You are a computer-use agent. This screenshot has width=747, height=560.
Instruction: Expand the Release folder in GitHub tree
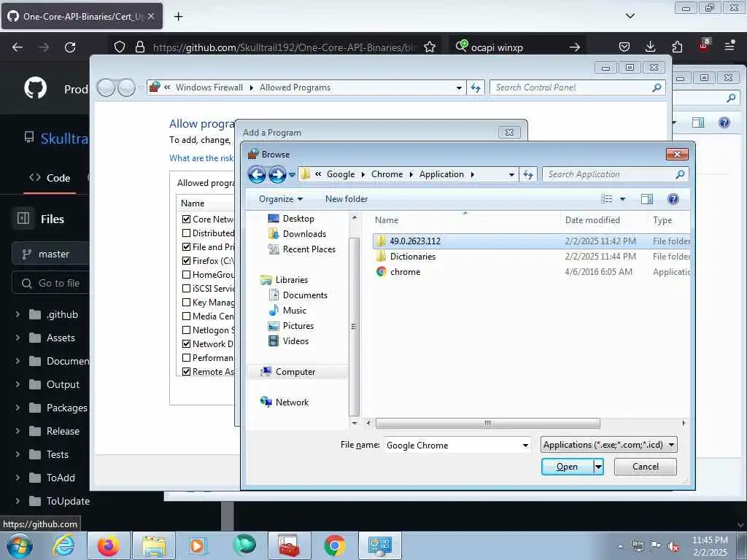coord(18,431)
